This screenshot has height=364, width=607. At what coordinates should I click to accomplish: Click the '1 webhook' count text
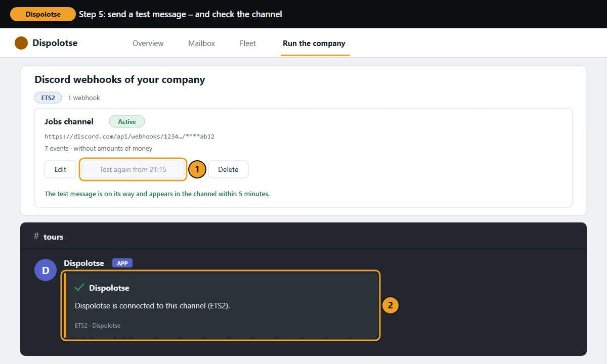point(84,98)
